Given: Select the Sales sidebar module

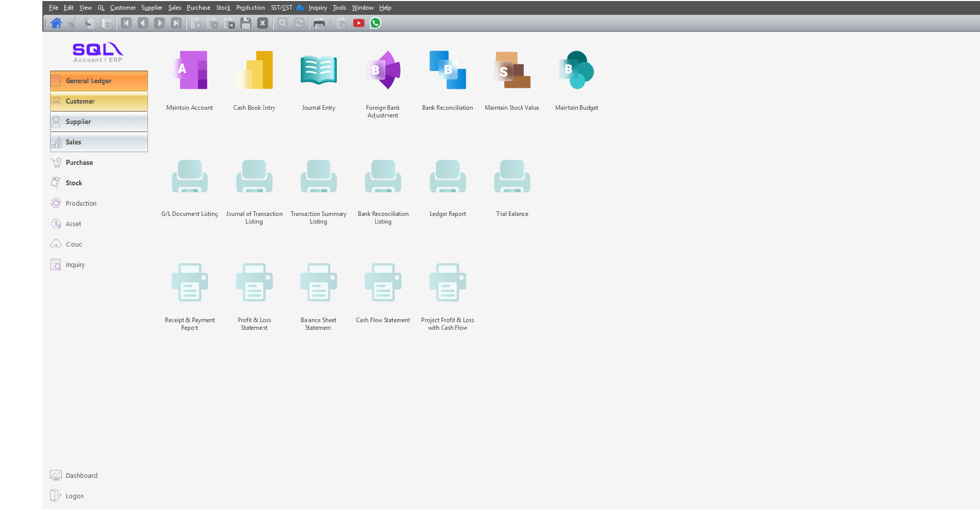Looking at the screenshot, I should 99,142.
